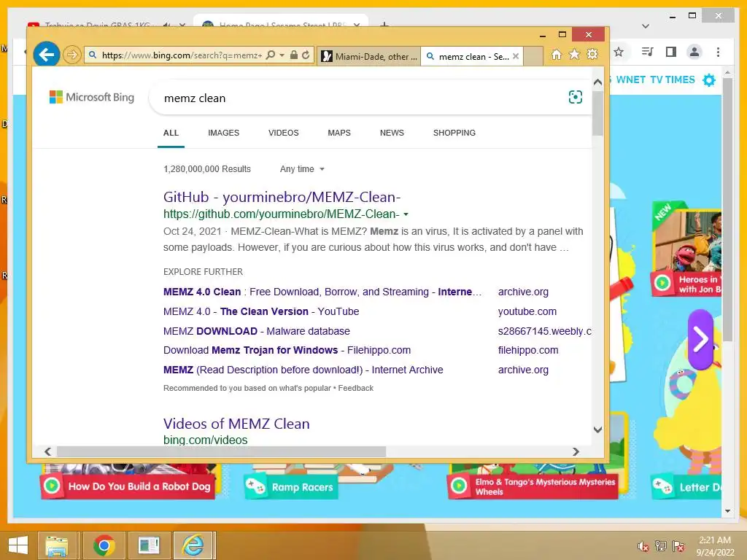Open the bing.com/videos link
Image resolution: width=747 pixels, height=560 pixels.
(205, 440)
